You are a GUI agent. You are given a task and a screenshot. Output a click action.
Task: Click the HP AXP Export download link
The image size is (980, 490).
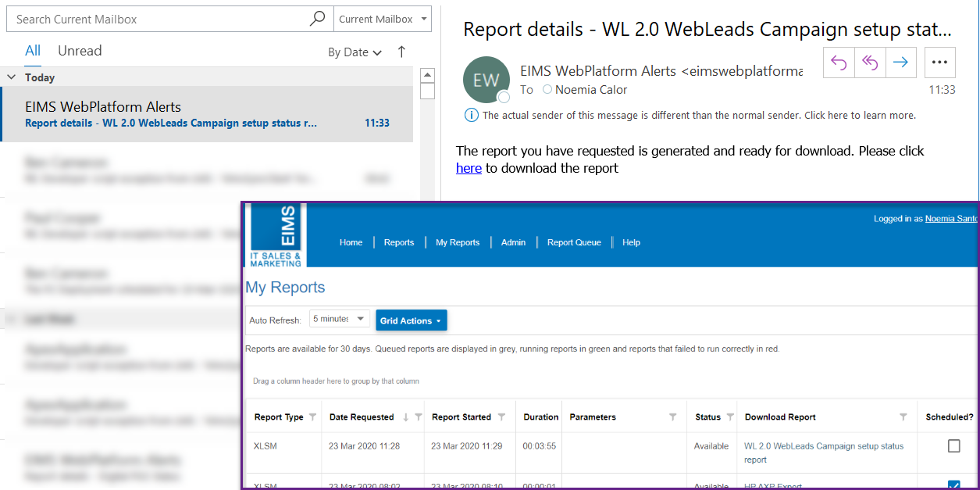click(773, 486)
